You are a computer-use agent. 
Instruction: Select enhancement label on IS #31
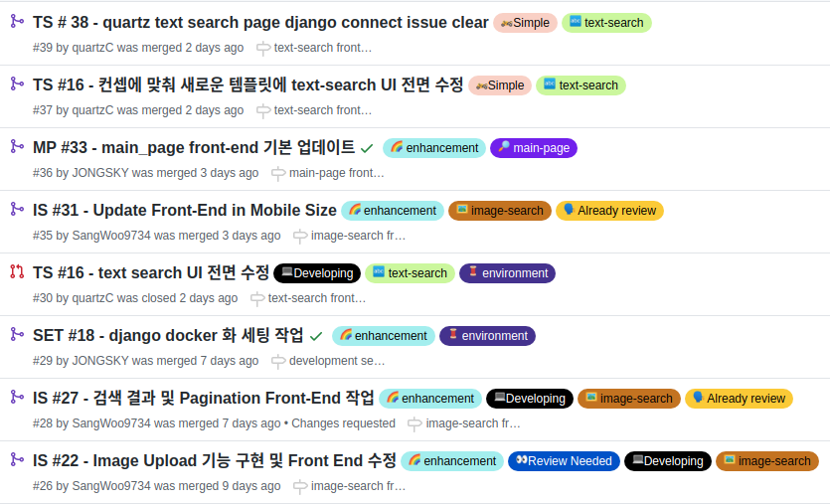393,211
